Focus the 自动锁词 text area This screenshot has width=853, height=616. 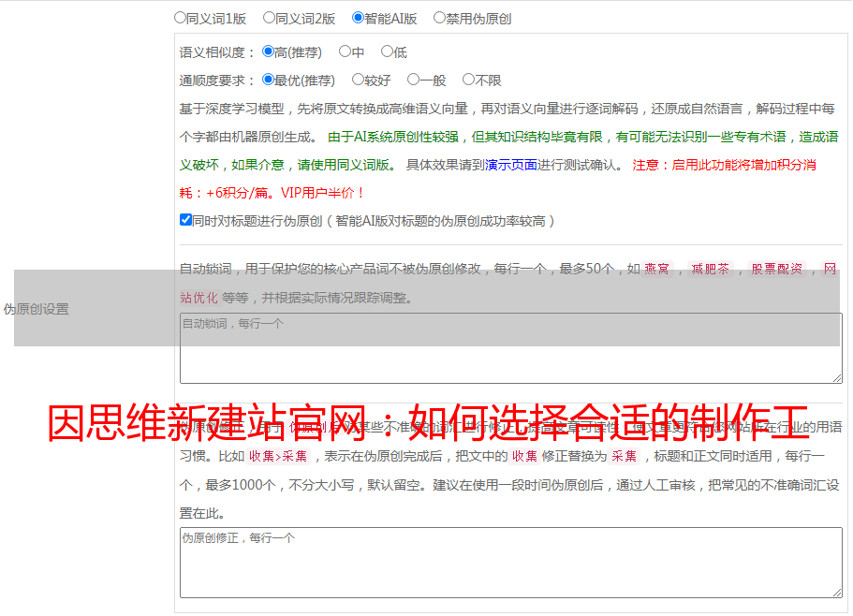coord(511,348)
